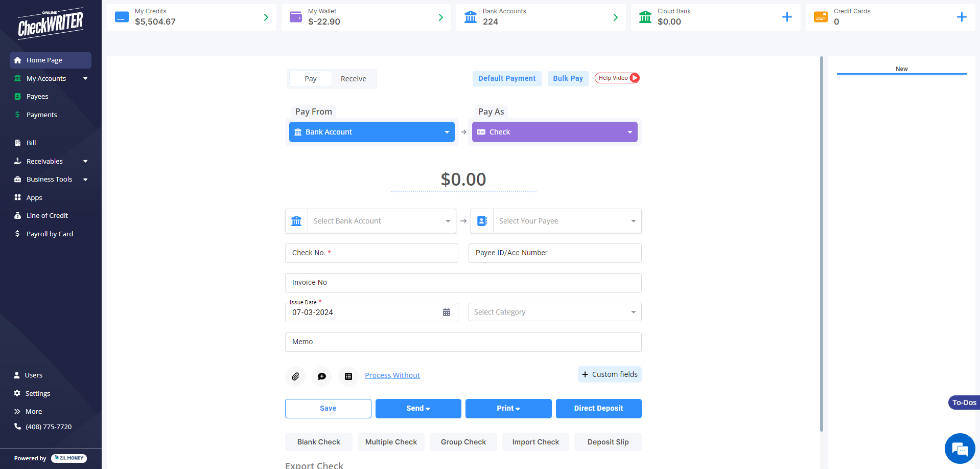Screen dimensions: 980x469
Task: Add a Cloud Bank using the plus icon
Action: pos(787,17)
